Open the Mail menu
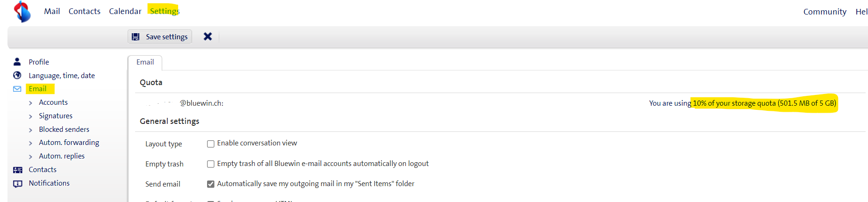The height and width of the screenshot is (202, 868). pos(52,11)
